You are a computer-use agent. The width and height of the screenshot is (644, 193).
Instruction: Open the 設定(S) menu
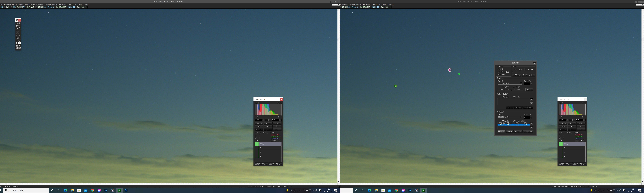click(x=15, y=4)
